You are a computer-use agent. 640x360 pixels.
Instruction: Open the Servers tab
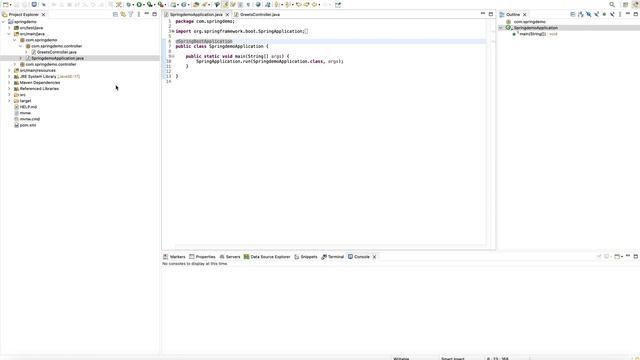coord(230,257)
